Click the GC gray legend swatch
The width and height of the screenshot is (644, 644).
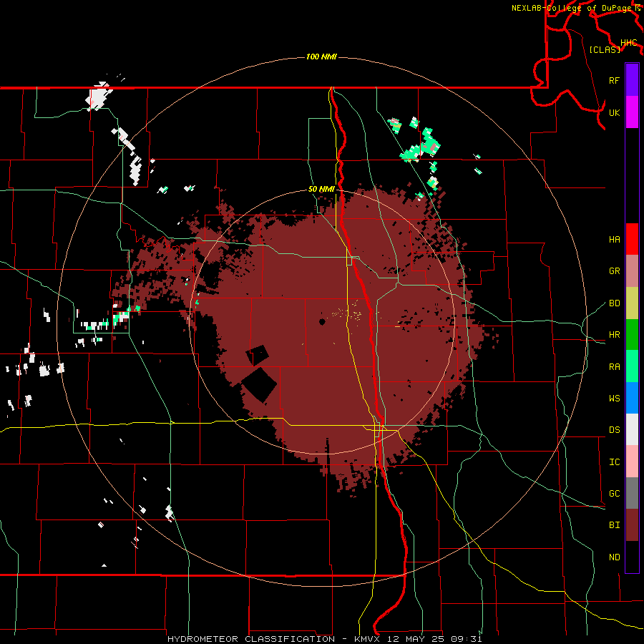point(632,493)
